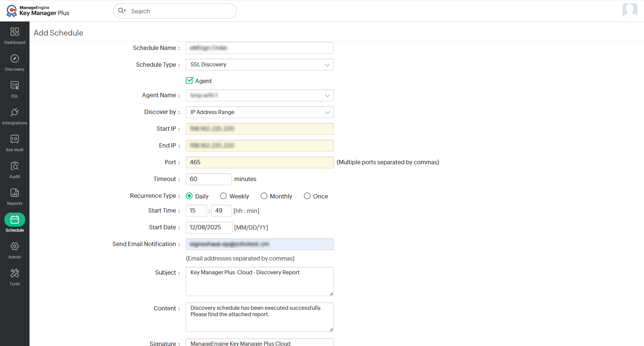Click the "Recurrence Type" label
The height and width of the screenshot is (346, 644).
153,196
